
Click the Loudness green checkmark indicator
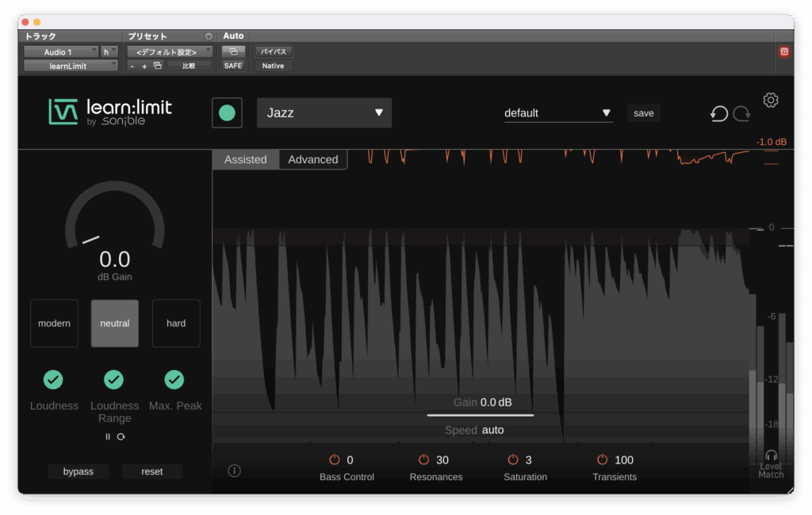pyautogui.click(x=53, y=380)
